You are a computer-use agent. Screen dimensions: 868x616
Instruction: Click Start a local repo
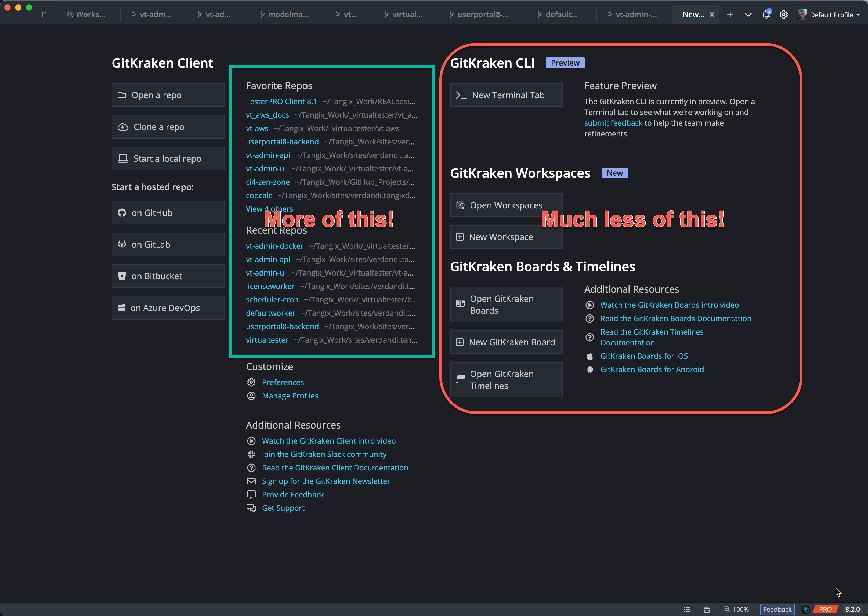(168, 158)
